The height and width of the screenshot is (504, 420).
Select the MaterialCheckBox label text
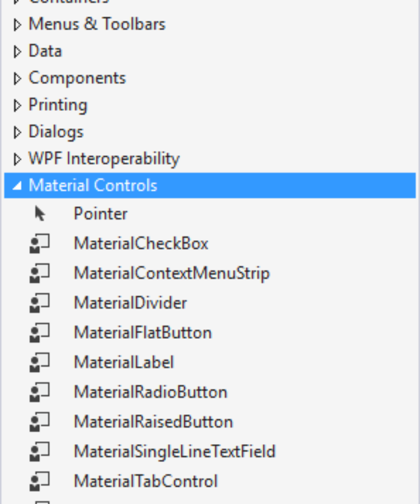tap(141, 244)
